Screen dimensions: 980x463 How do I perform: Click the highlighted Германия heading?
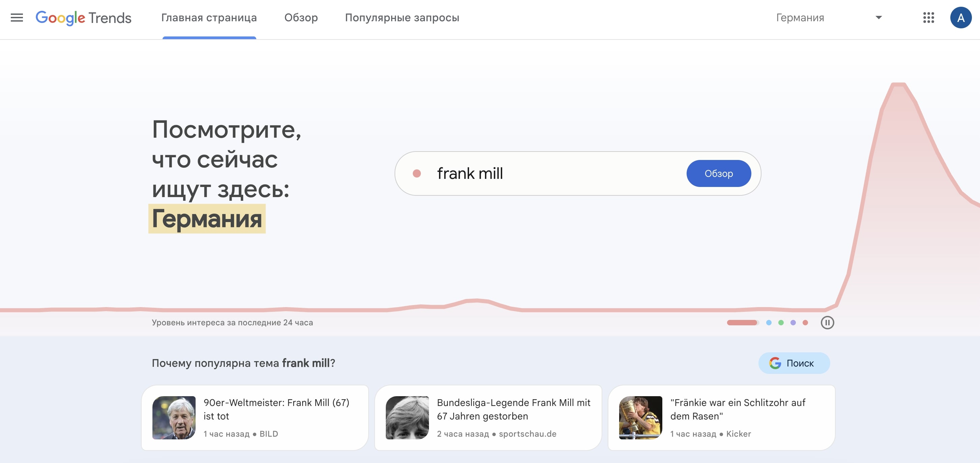[207, 219]
